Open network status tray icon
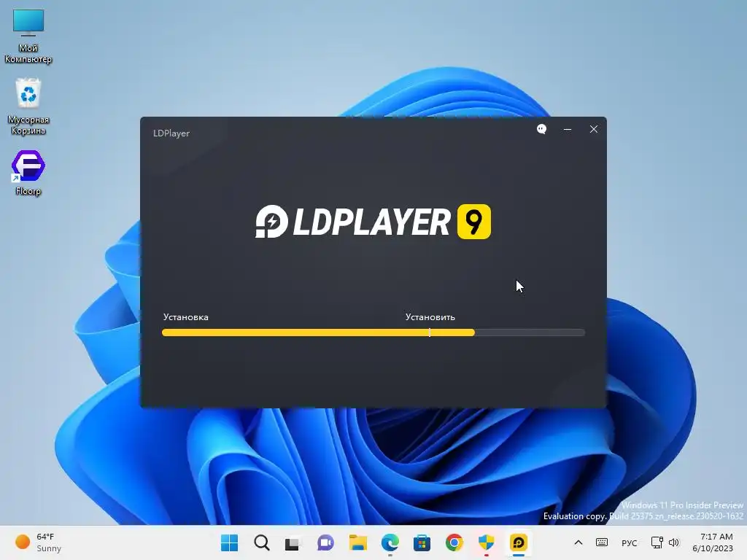This screenshot has height=560, width=747. [x=657, y=542]
